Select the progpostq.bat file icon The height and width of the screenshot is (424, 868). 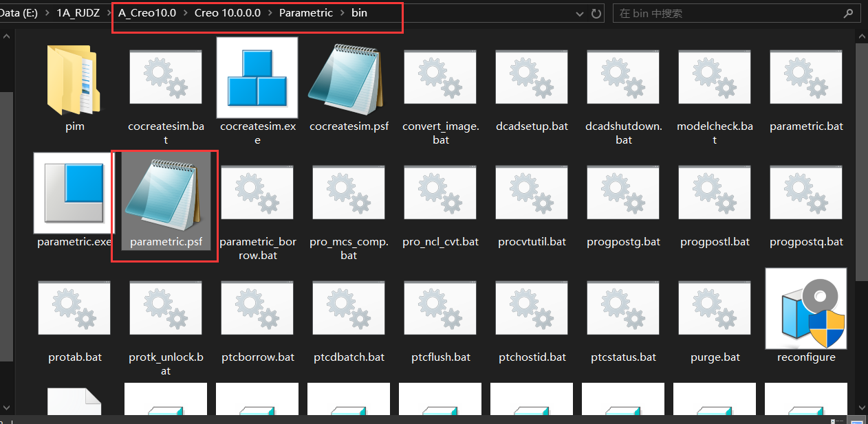806,193
